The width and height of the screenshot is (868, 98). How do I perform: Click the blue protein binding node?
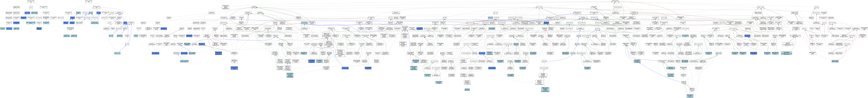[x=27, y=13]
